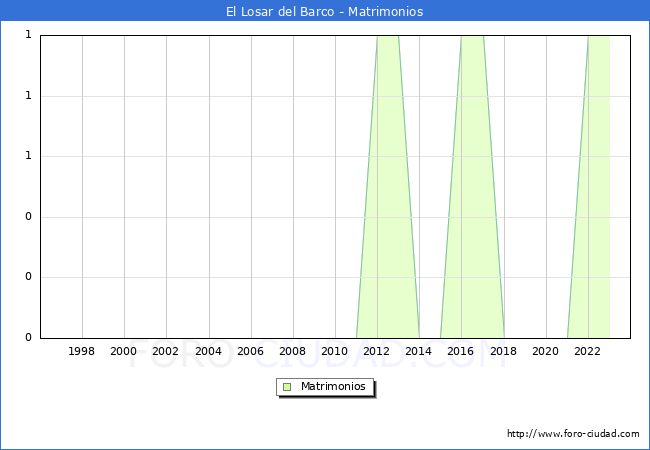Click the chart title El Losar del Barco - Matrimonios

[x=325, y=11]
